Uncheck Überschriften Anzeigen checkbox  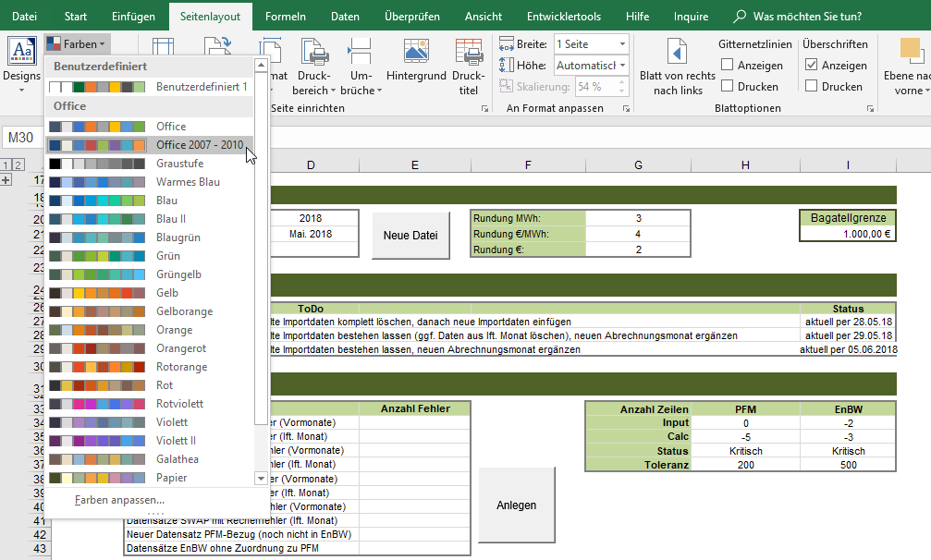pos(812,66)
